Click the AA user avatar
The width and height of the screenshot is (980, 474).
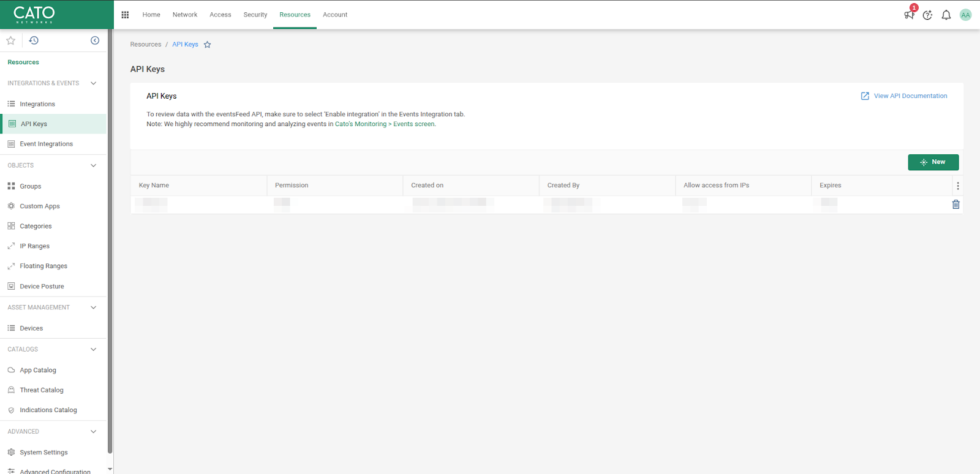(x=965, y=15)
